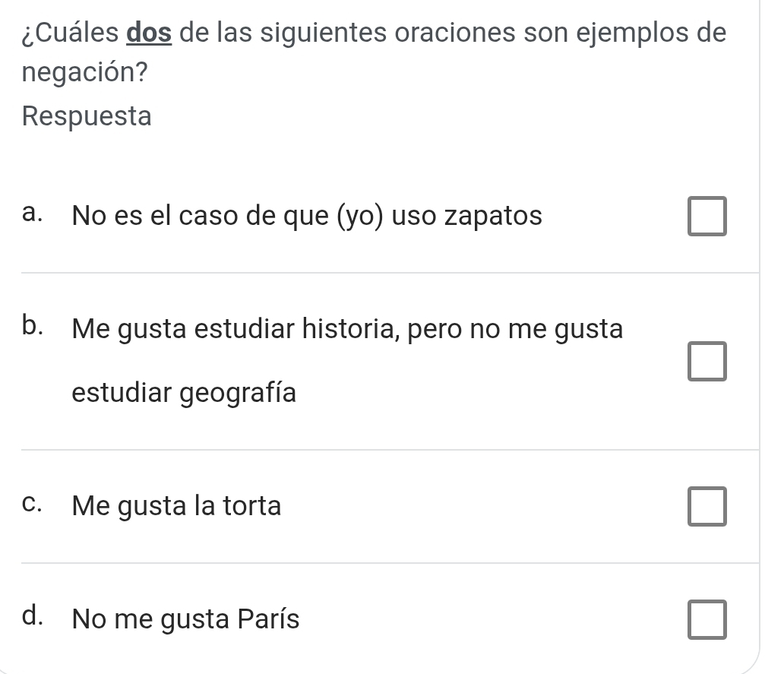
Task: Click the 'estudiar geografía' line of option b
Action: tap(184, 393)
